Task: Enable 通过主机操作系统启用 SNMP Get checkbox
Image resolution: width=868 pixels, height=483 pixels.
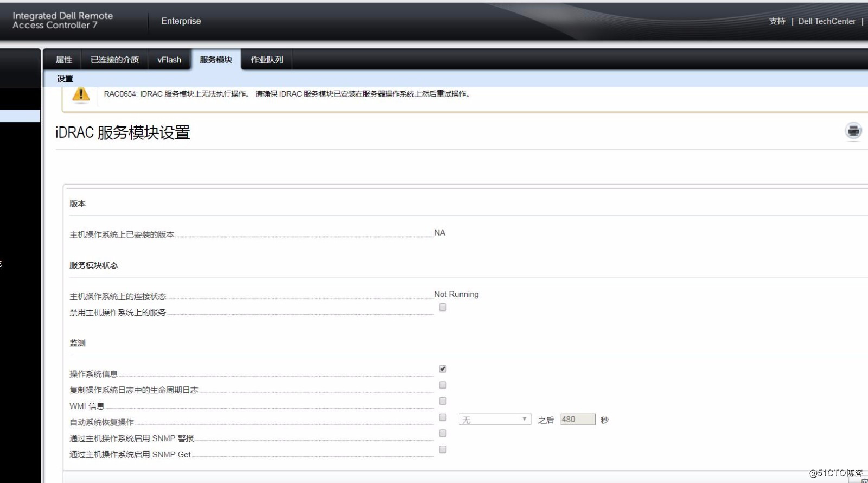Action: pyautogui.click(x=443, y=449)
